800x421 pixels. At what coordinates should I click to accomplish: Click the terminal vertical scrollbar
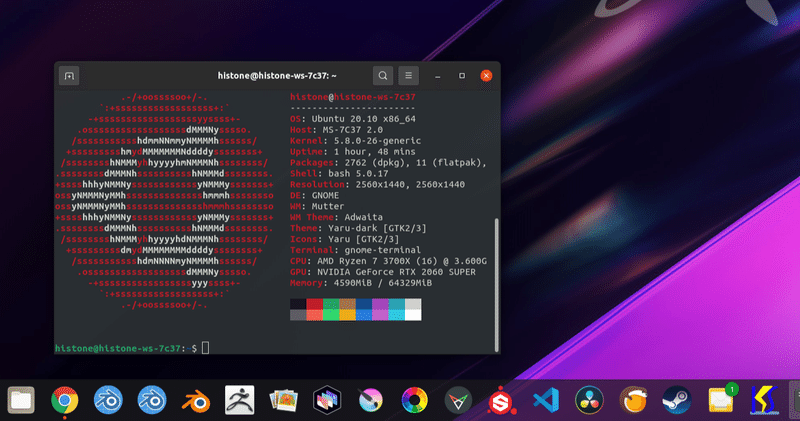[496, 285]
